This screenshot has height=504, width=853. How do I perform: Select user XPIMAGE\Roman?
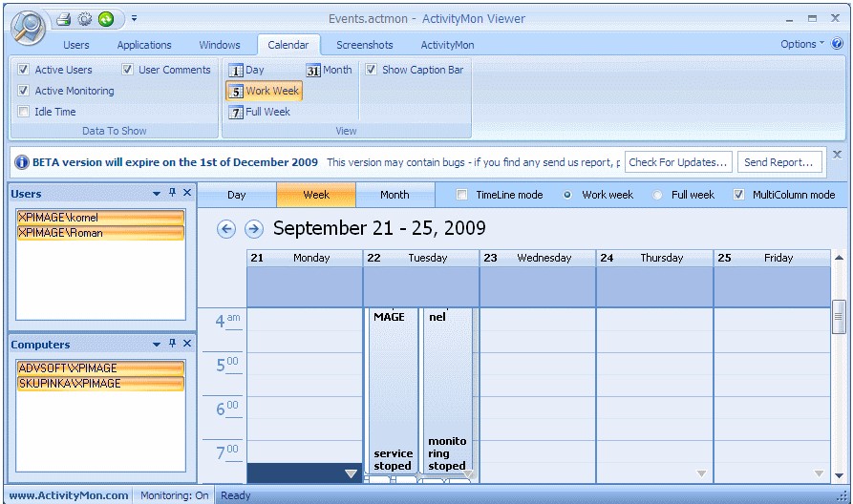(100, 233)
